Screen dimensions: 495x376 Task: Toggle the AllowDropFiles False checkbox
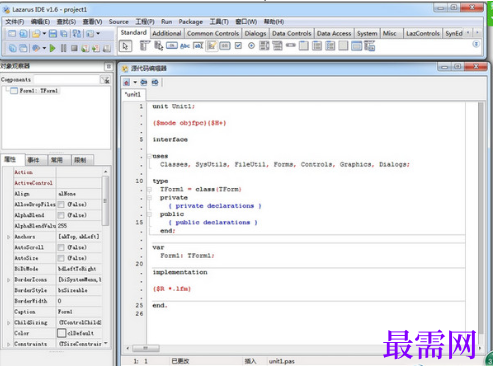point(61,204)
